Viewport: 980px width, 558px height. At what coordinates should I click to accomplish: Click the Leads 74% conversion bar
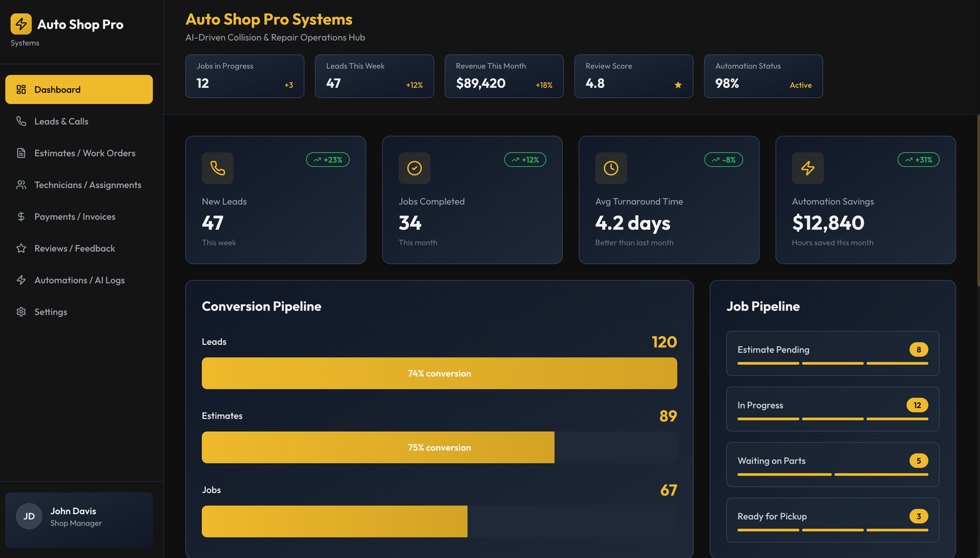tap(439, 373)
